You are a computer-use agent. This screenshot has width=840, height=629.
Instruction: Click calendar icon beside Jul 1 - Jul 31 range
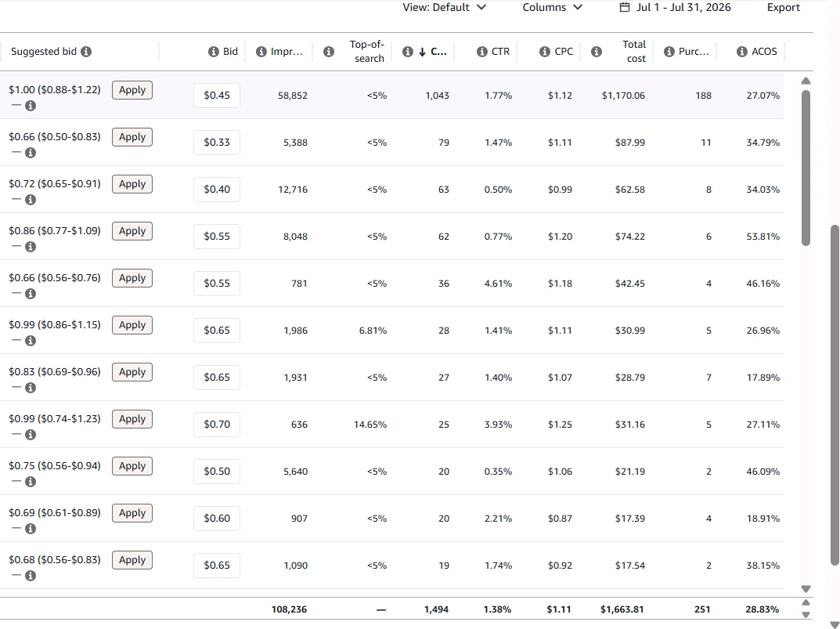point(624,8)
